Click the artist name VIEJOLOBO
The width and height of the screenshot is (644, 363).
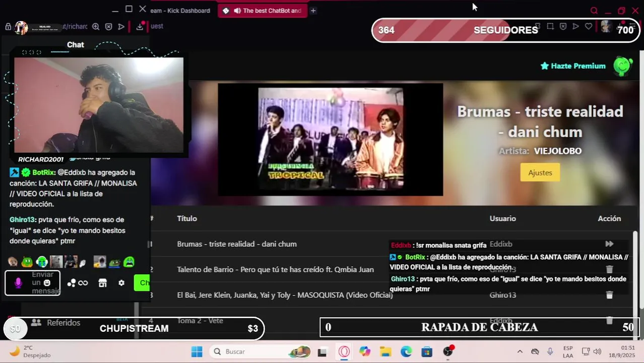click(x=558, y=151)
